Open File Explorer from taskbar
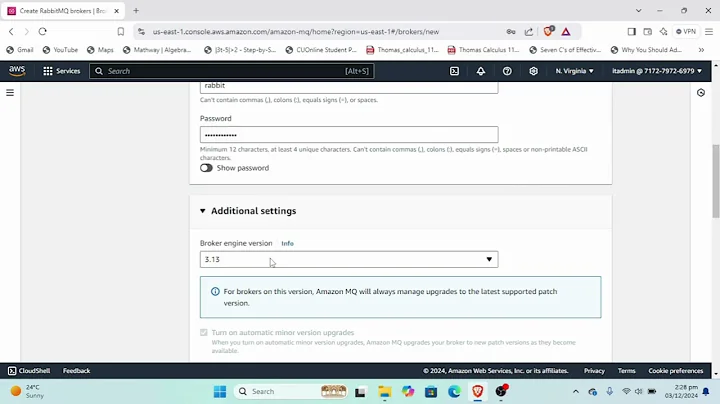Viewport: 720px width, 404px height. pyautogui.click(x=384, y=392)
